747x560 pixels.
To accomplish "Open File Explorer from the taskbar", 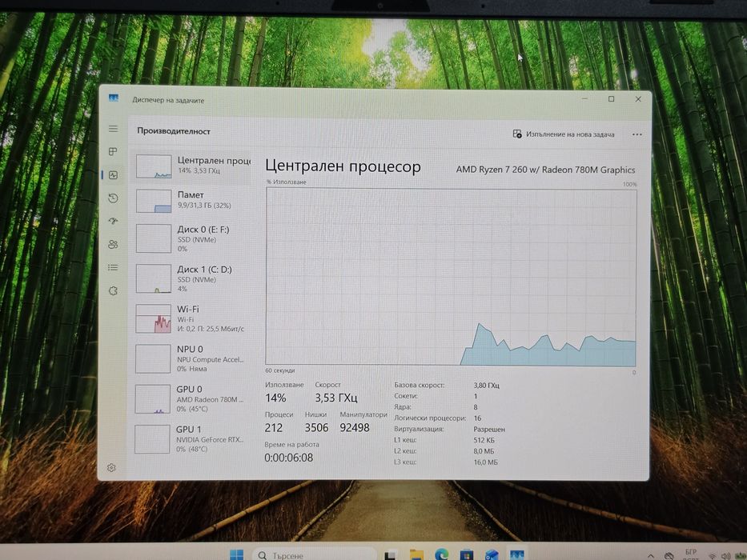I will pos(416,555).
